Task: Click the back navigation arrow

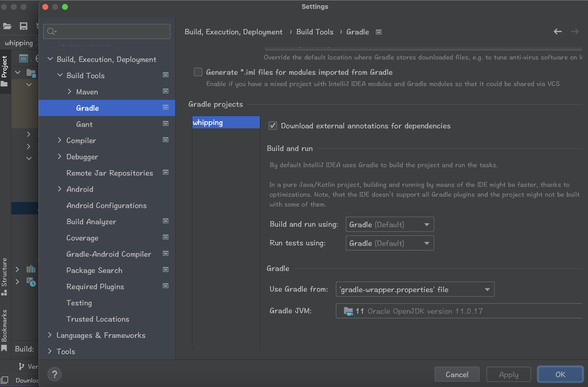Action: 557,32
